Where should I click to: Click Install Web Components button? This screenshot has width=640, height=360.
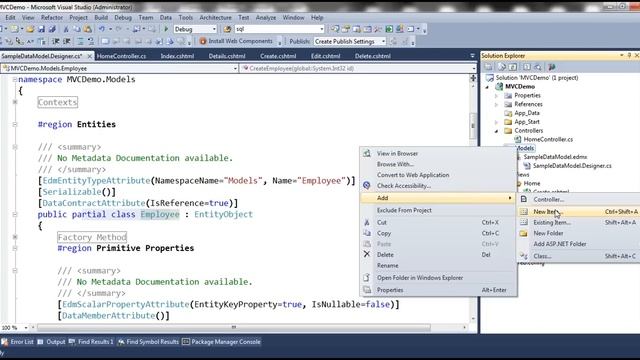point(236,41)
